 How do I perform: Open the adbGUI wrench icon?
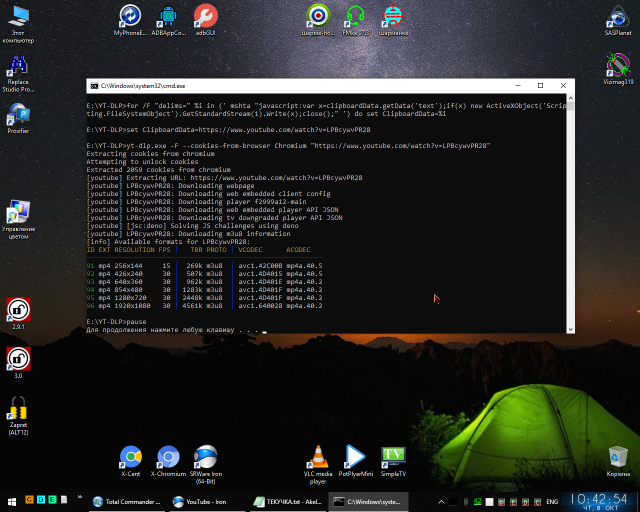(206, 20)
